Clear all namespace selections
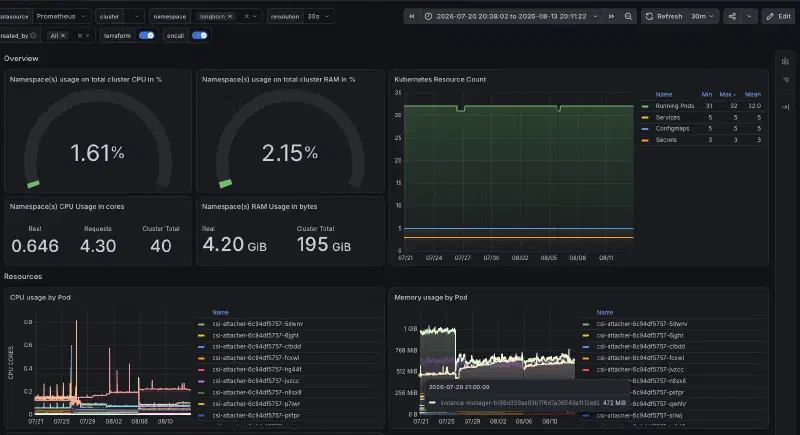 click(246, 16)
